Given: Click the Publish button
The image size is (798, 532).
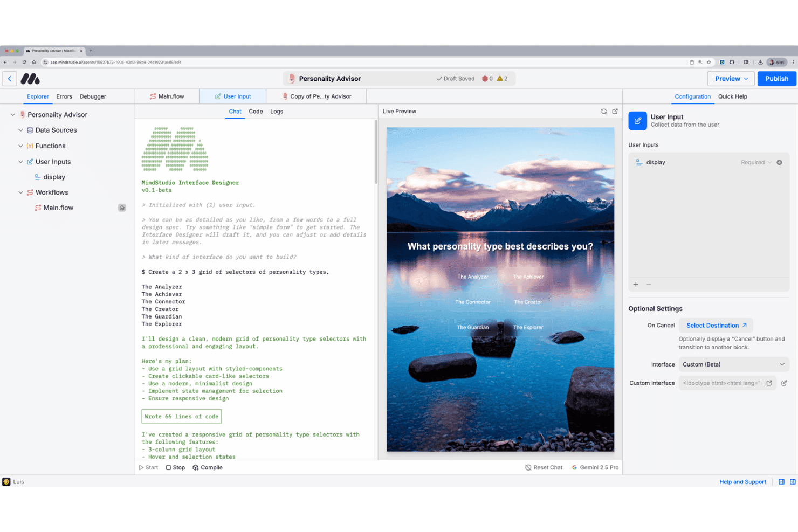Looking at the screenshot, I should click(x=776, y=79).
